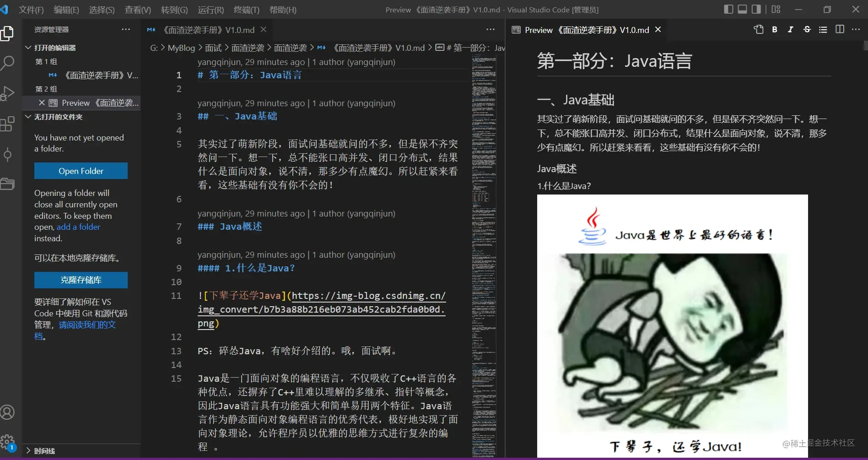Viewport: 868px width, 460px height.
Task: Open Customize Layout icon
Action: pyautogui.click(x=776, y=10)
